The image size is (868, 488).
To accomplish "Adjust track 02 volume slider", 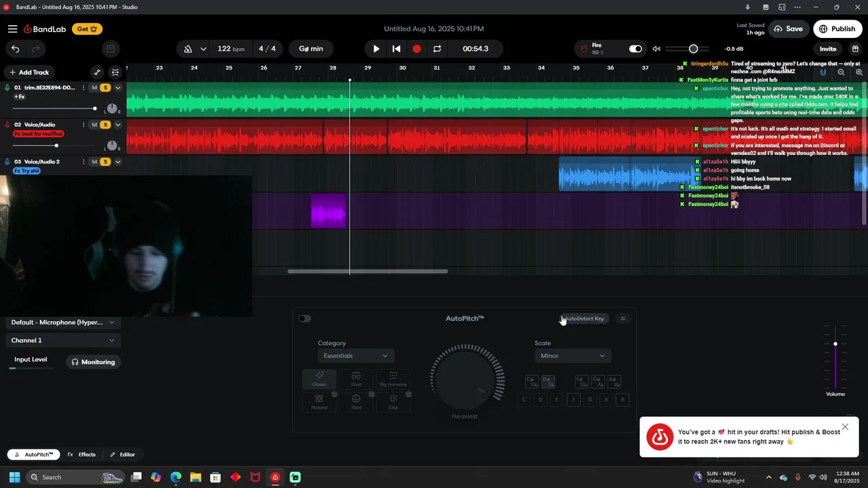I will point(55,146).
